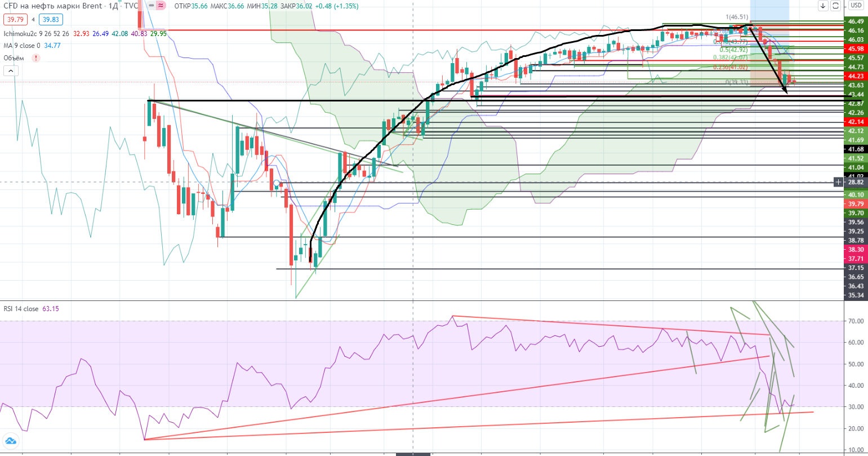The width and height of the screenshot is (868, 456).
Task: Click the TradingView cloud logo icon
Action: (10, 441)
